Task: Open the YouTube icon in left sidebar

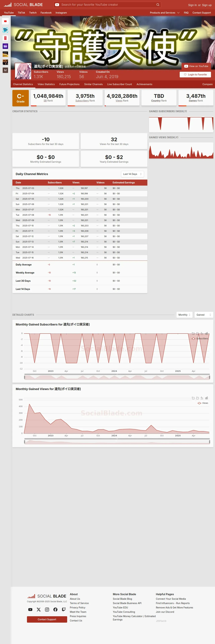Action: pyautogui.click(x=5, y=21)
